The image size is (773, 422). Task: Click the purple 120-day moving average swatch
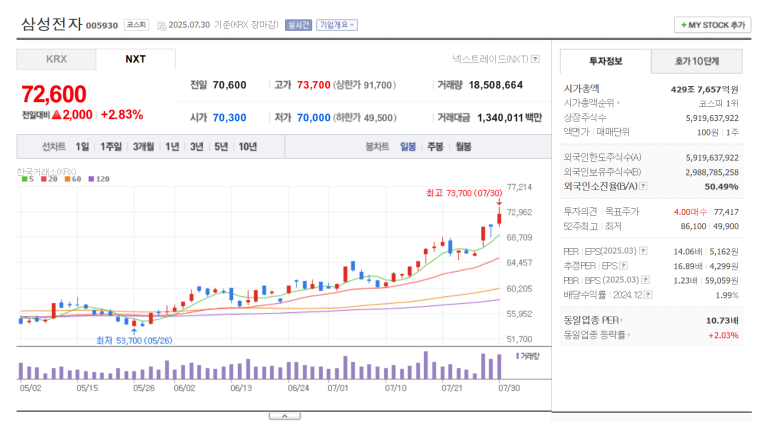(91, 179)
